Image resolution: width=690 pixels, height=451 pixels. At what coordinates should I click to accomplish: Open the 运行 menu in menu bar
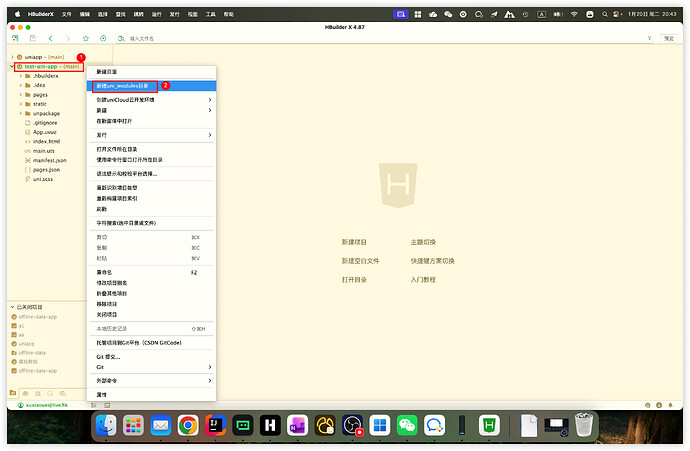pos(155,15)
